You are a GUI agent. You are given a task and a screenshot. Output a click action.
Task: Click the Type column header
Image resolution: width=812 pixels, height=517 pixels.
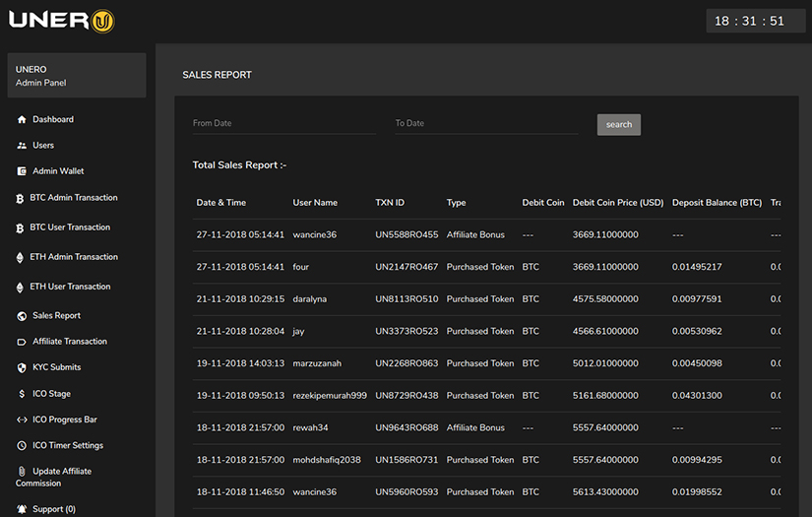[457, 203]
